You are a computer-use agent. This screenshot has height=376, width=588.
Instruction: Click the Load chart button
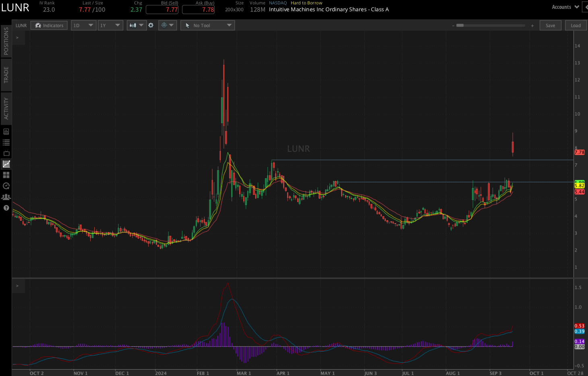[x=576, y=25]
